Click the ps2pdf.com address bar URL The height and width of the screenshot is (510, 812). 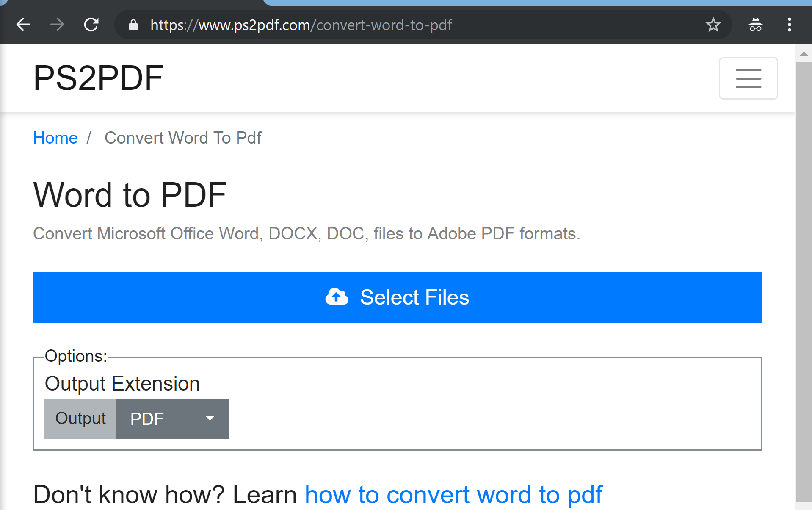pos(301,25)
